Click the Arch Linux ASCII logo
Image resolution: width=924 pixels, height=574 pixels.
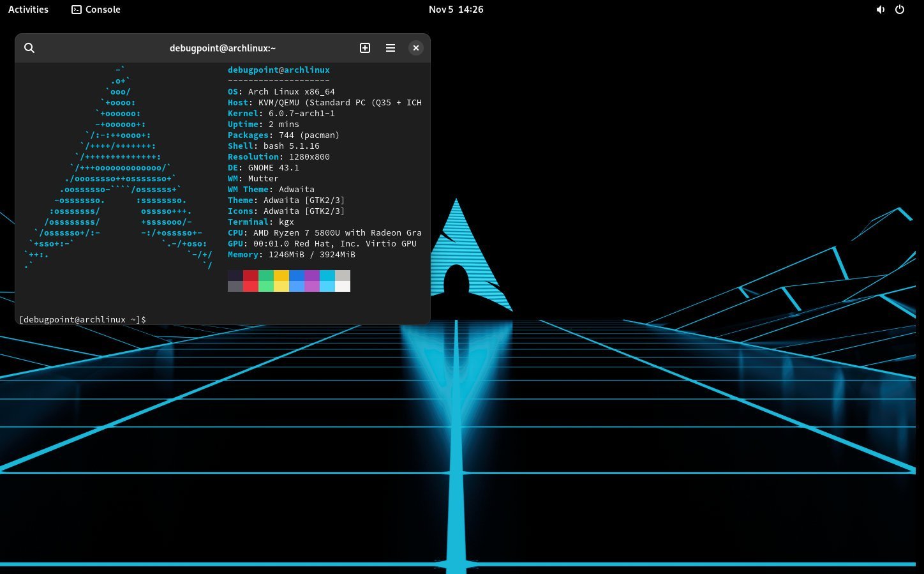click(x=118, y=179)
